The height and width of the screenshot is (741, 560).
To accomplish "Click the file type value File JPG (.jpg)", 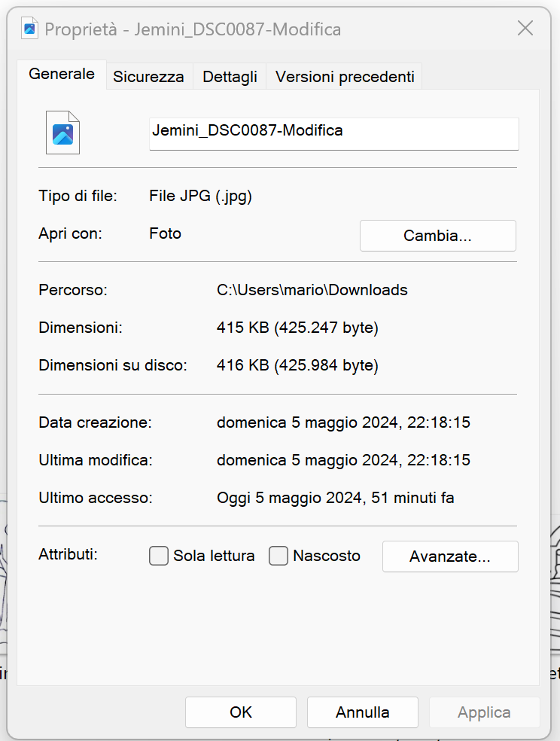I will [x=201, y=196].
